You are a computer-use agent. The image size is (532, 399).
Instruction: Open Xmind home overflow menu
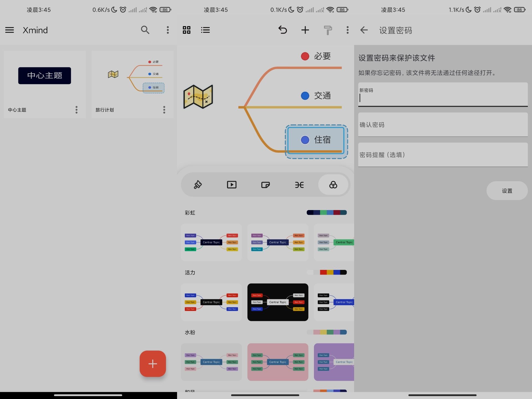tap(168, 30)
